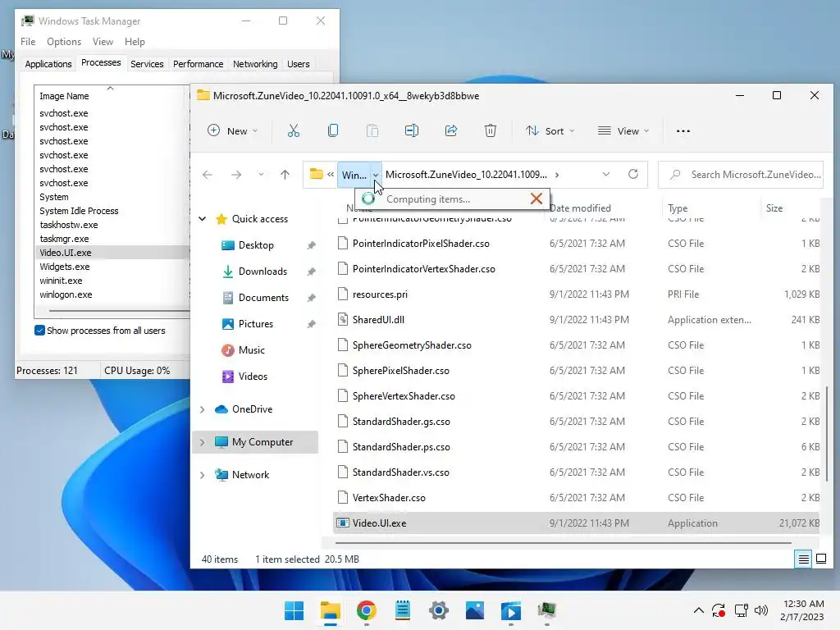The image size is (840, 630).
Task: Switch to Users tab in Task Manager
Action: coord(298,64)
